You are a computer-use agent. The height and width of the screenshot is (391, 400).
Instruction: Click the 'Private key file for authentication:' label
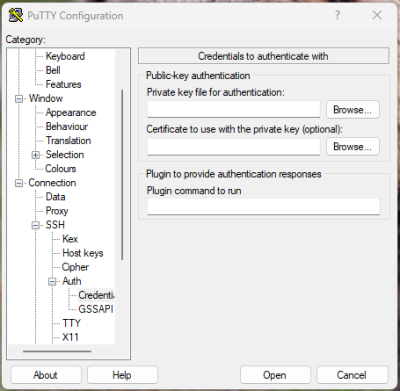(216, 92)
